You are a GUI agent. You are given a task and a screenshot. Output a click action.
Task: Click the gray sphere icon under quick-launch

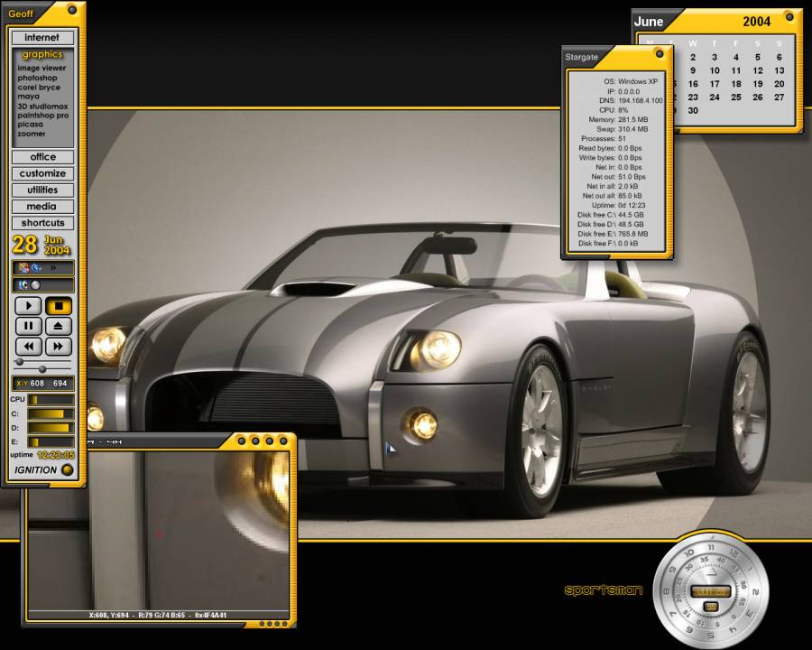tap(36, 285)
